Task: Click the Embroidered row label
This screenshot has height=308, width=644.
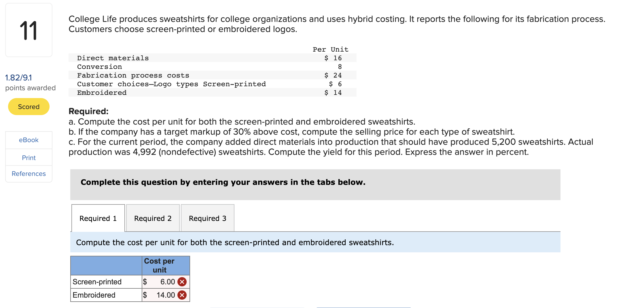Action: [94, 295]
